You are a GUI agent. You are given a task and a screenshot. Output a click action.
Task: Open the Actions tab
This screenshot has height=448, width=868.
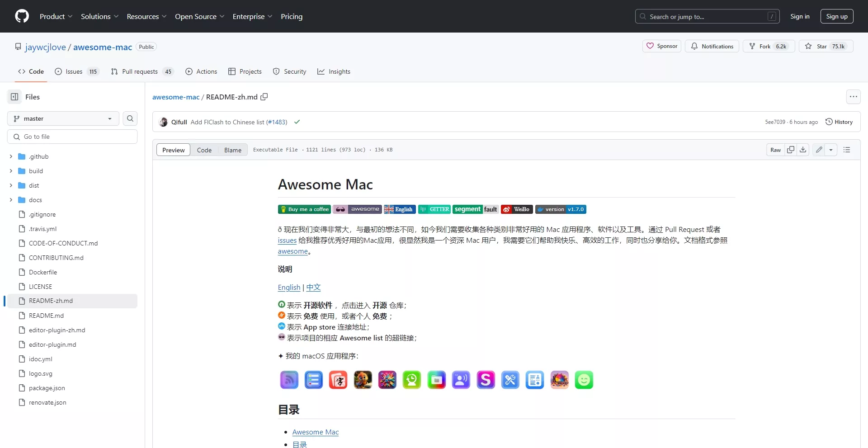[x=201, y=71]
